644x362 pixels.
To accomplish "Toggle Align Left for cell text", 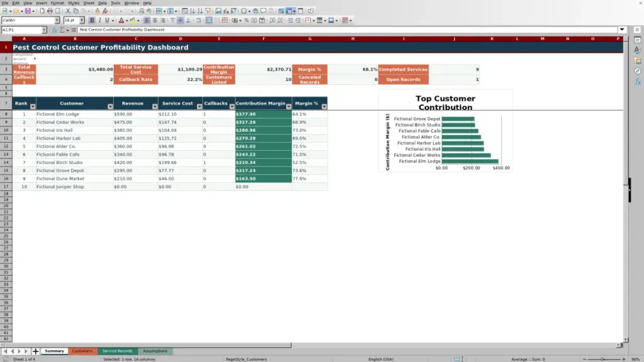I will 147,20.
